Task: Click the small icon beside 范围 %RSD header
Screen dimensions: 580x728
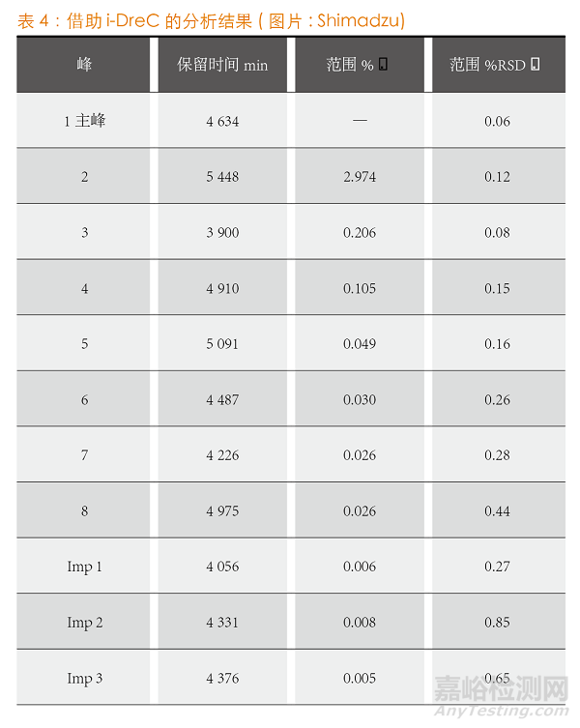Action: [x=536, y=65]
